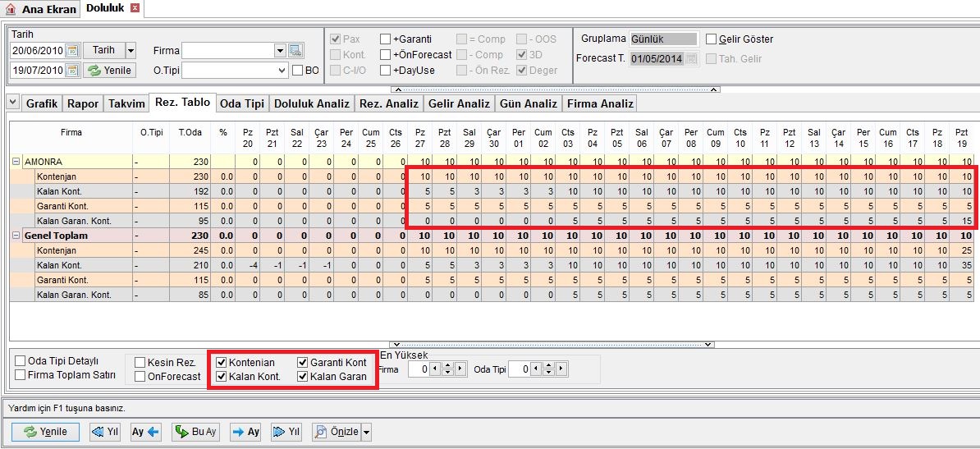Screen dimensions: 980x449
Task: Open the Tarih button dropdown arrow
Action: pyautogui.click(x=131, y=51)
